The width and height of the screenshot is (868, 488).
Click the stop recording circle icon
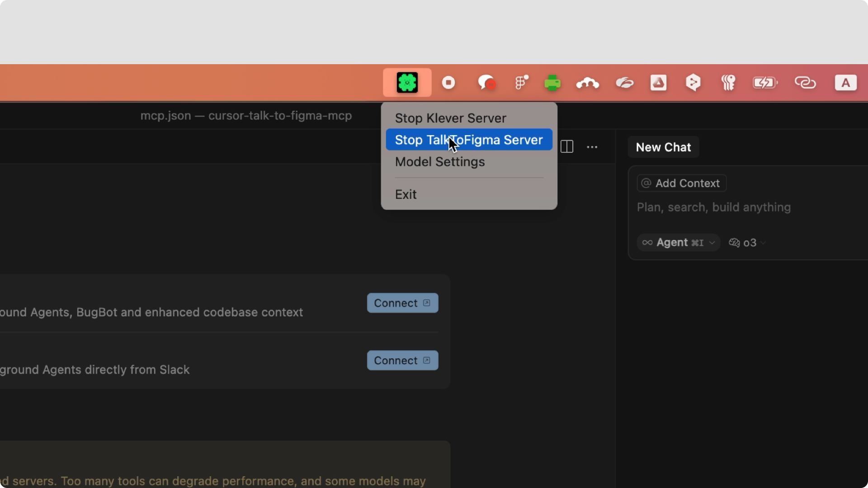coord(448,83)
